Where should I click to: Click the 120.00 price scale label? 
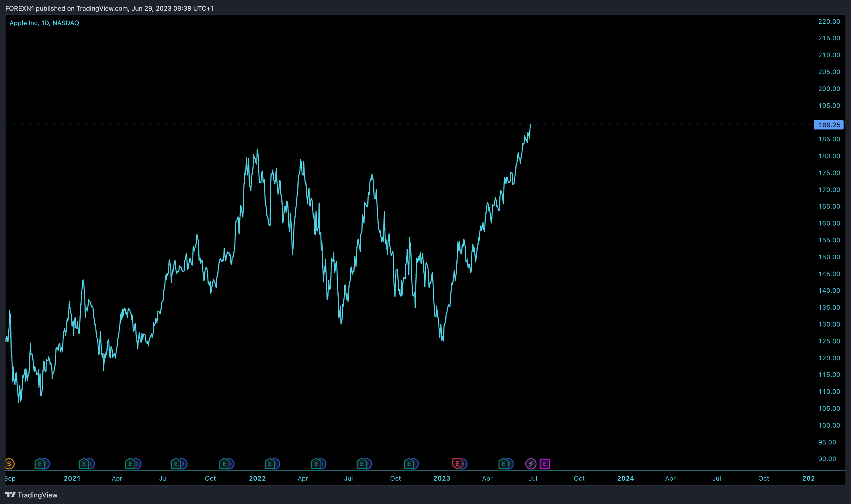[x=829, y=358]
